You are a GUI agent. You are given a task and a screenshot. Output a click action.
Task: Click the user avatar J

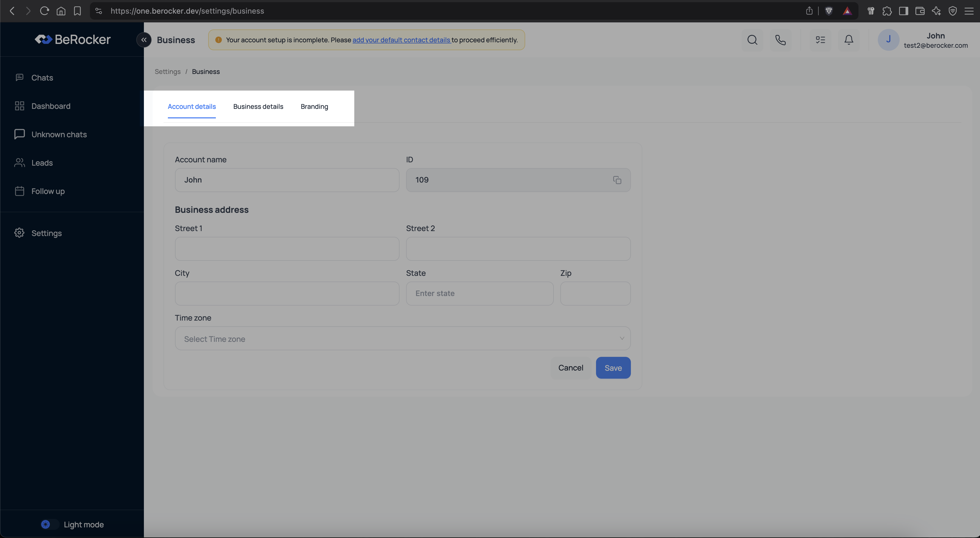click(x=888, y=40)
